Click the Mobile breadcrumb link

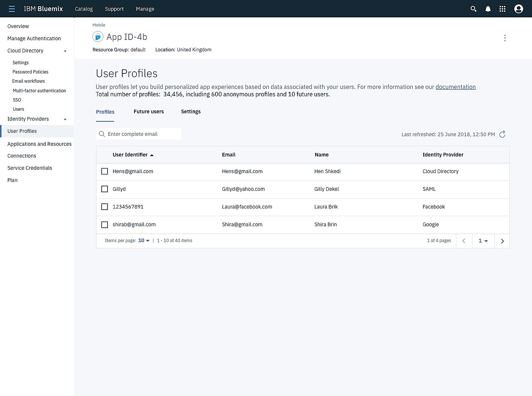pyautogui.click(x=99, y=25)
